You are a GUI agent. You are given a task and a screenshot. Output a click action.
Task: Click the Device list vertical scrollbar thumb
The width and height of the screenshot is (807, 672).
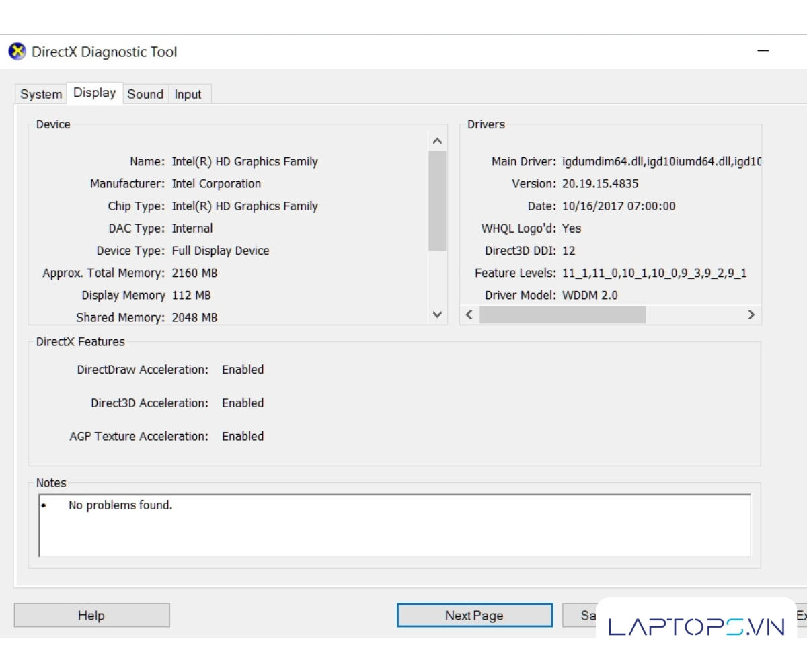(437, 201)
